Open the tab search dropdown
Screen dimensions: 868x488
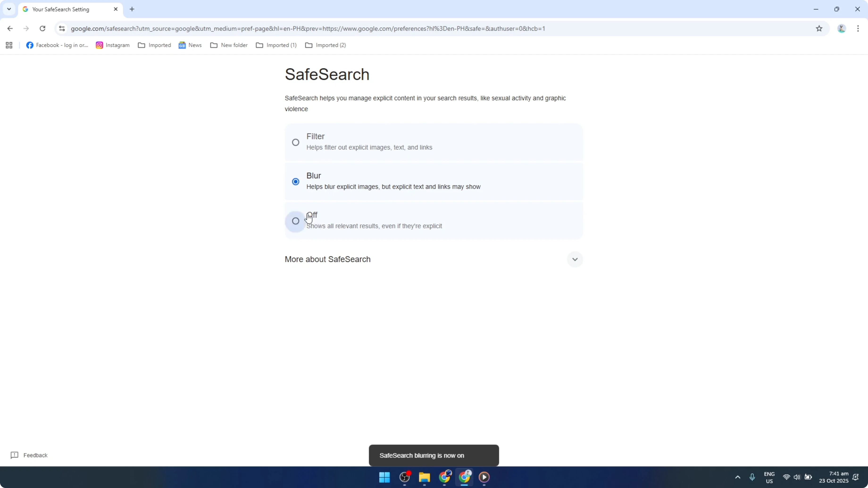click(9, 9)
